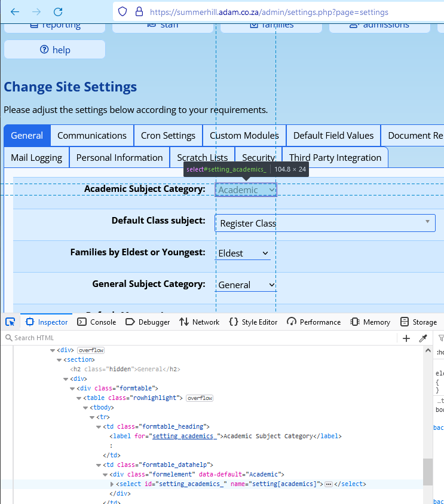The height and width of the screenshot is (504, 444).
Task: Open the Default Class subject Register Class dropdown
Action: tap(324, 223)
